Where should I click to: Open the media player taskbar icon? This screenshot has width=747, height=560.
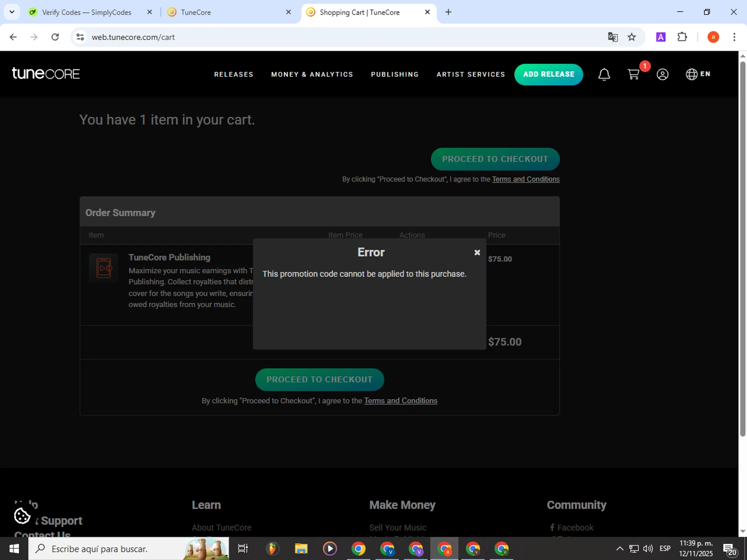[330, 549]
